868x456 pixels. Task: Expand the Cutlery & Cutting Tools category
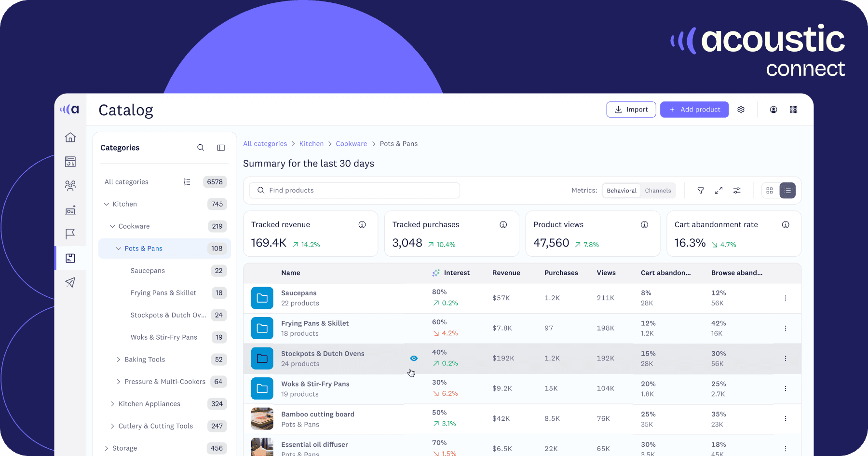112,426
